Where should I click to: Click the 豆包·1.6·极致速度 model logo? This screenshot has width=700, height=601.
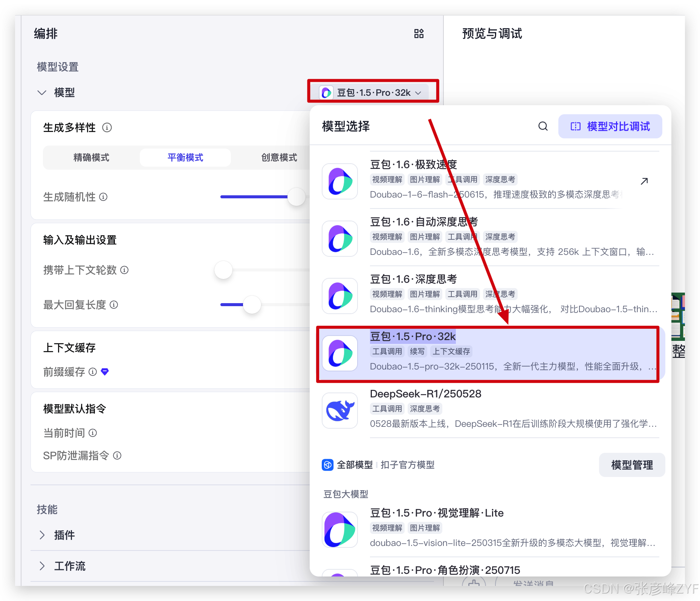[x=340, y=181]
